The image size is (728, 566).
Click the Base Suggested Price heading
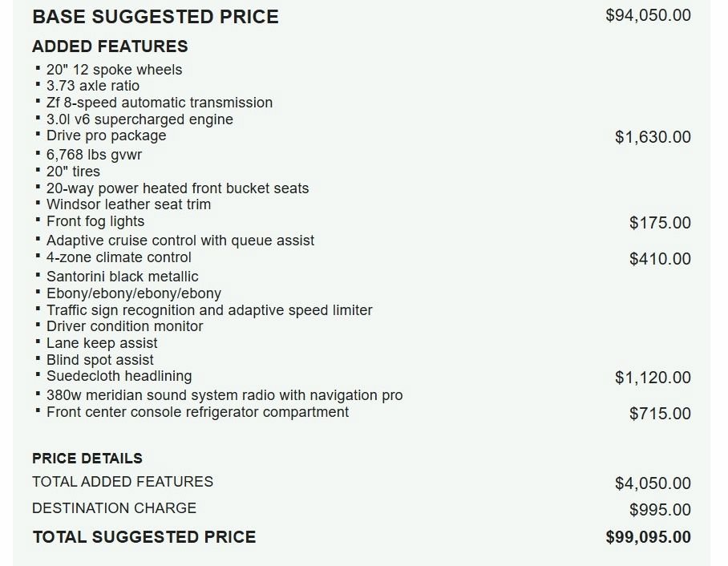[x=156, y=17]
